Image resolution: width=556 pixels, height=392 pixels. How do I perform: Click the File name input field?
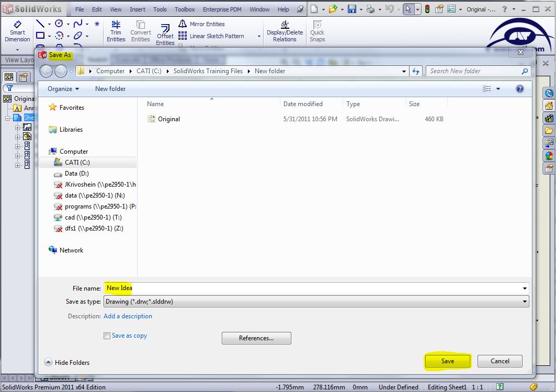[314, 288]
